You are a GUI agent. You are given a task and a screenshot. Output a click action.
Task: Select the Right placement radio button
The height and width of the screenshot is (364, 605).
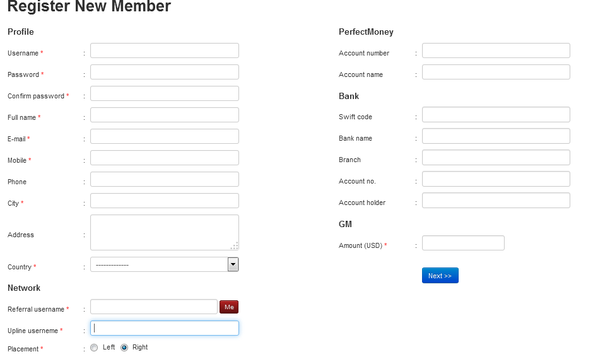tap(124, 348)
